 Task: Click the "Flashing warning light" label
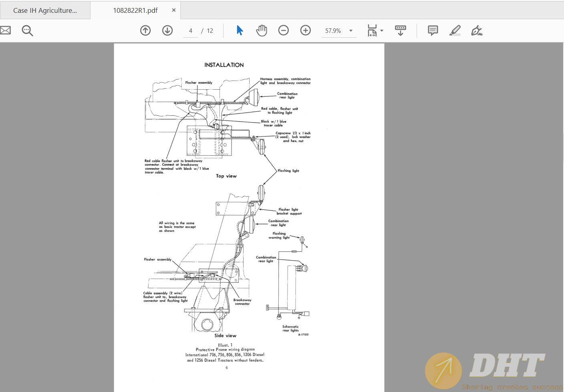279,235
